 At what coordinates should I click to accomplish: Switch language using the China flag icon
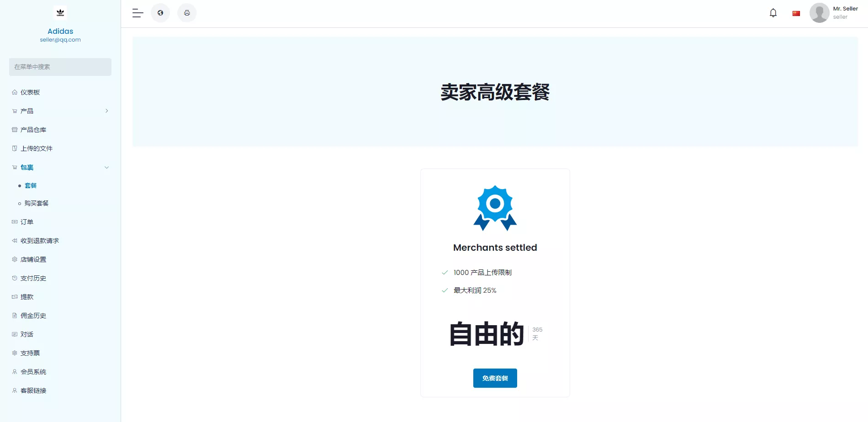tap(796, 13)
